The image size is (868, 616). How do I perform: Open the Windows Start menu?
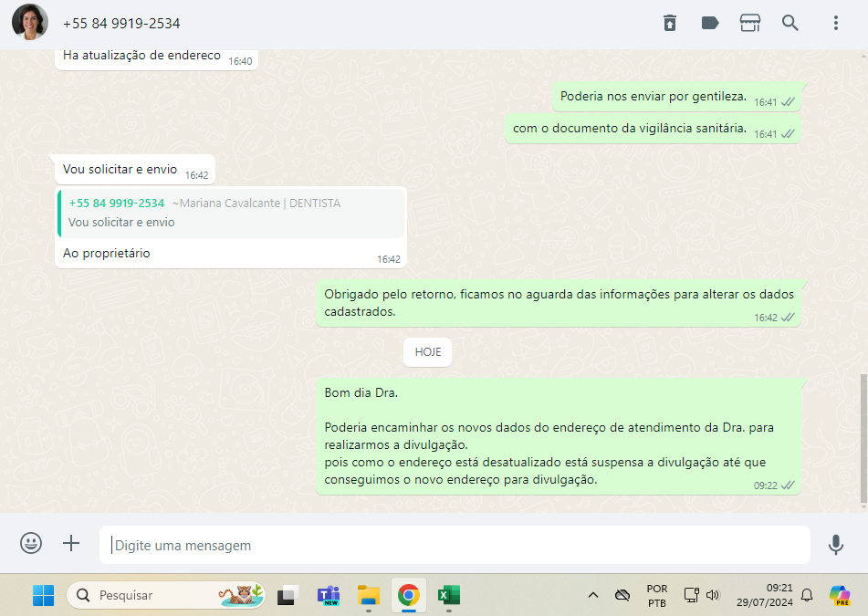(43, 595)
